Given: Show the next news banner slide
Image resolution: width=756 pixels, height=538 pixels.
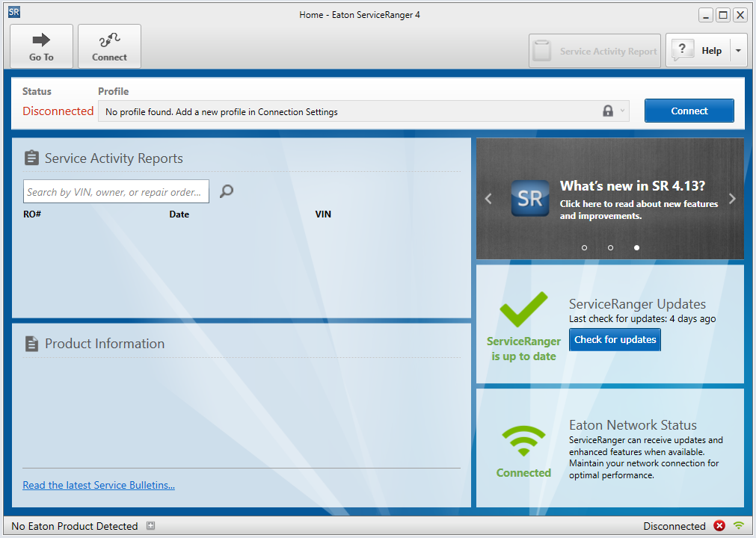Looking at the screenshot, I should (x=732, y=199).
